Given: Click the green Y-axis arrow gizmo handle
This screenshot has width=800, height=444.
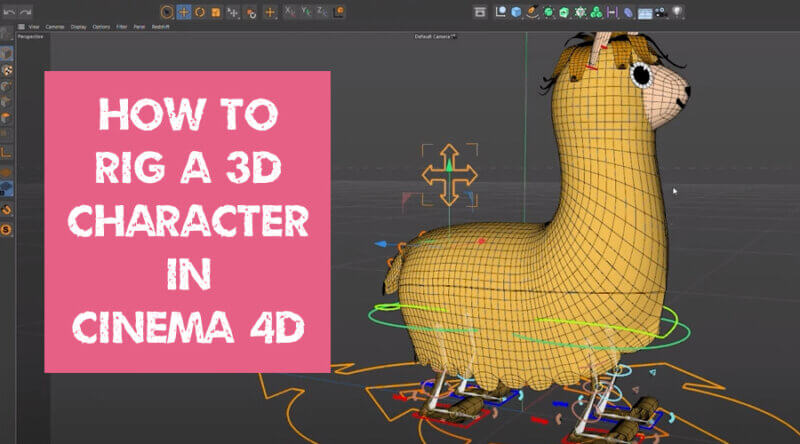Looking at the screenshot, I should point(450,153).
